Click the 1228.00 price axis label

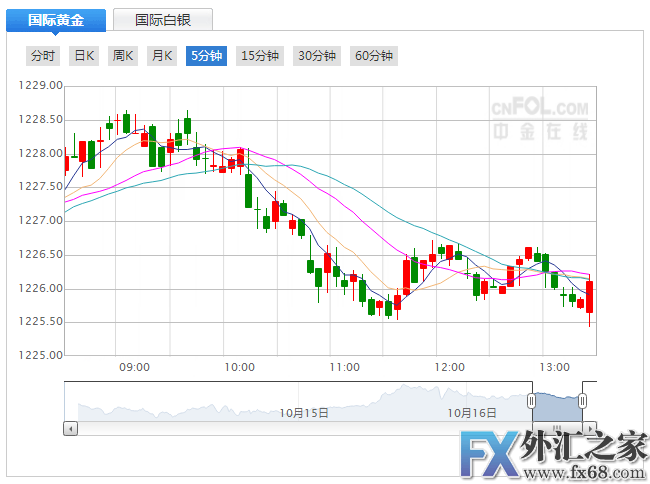pos(41,153)
